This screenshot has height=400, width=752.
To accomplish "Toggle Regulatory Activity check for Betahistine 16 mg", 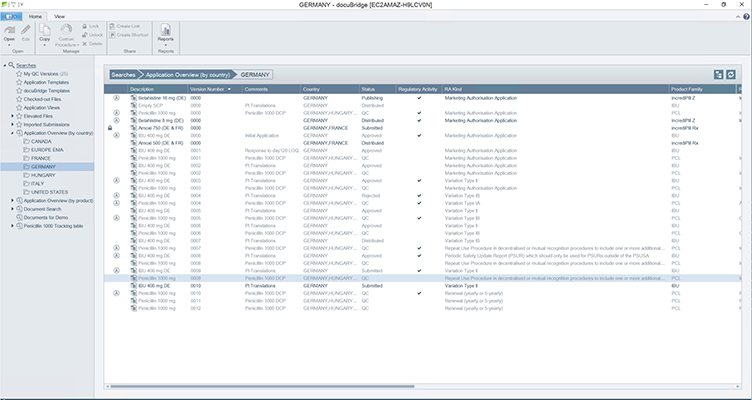I will point(418,99).
